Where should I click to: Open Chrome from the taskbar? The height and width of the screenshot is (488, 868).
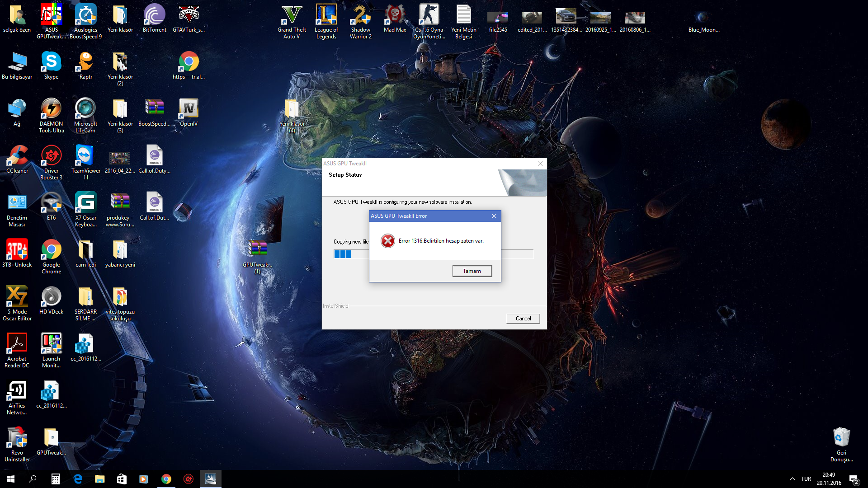pos(166,479)
